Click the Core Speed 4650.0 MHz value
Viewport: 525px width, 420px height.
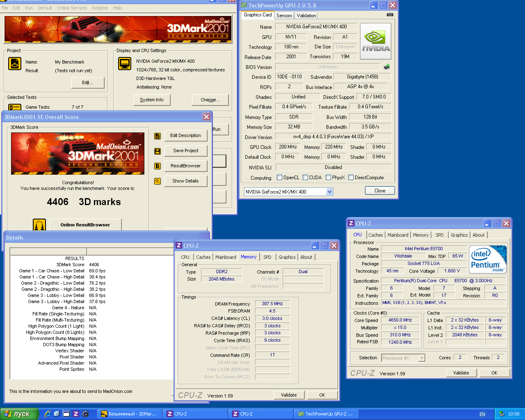[400, 320]
